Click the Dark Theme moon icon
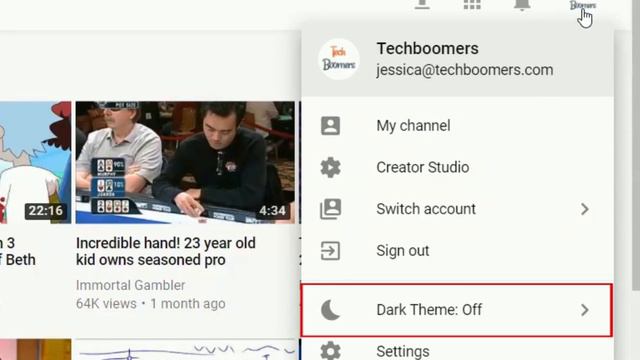640x360 pixels. (330, 310)
